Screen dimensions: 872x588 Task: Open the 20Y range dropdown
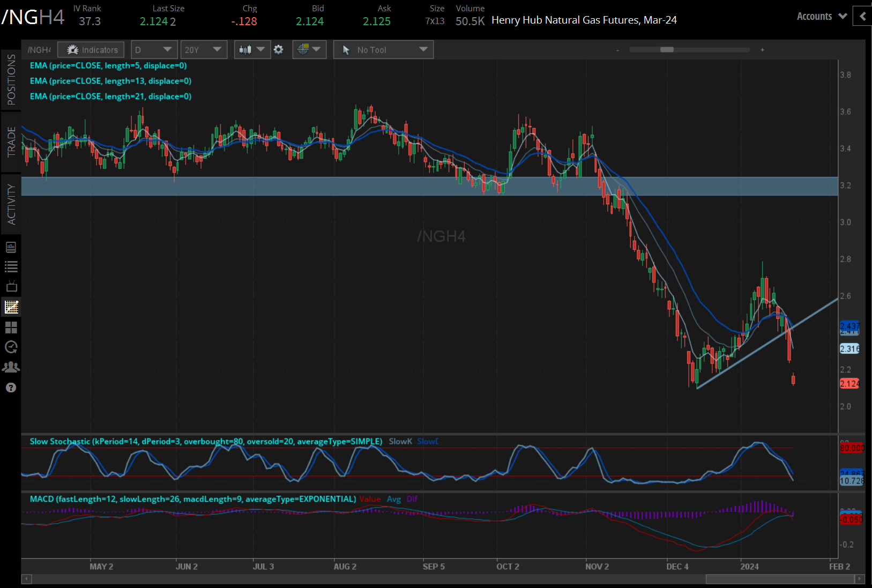[203, 50]
